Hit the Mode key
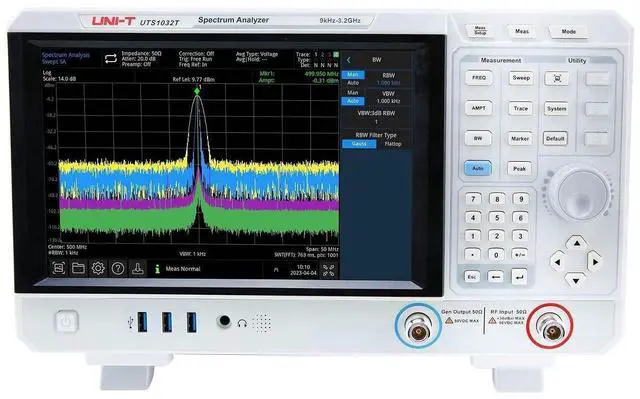The image size is (640, 399). coord(569,31)
